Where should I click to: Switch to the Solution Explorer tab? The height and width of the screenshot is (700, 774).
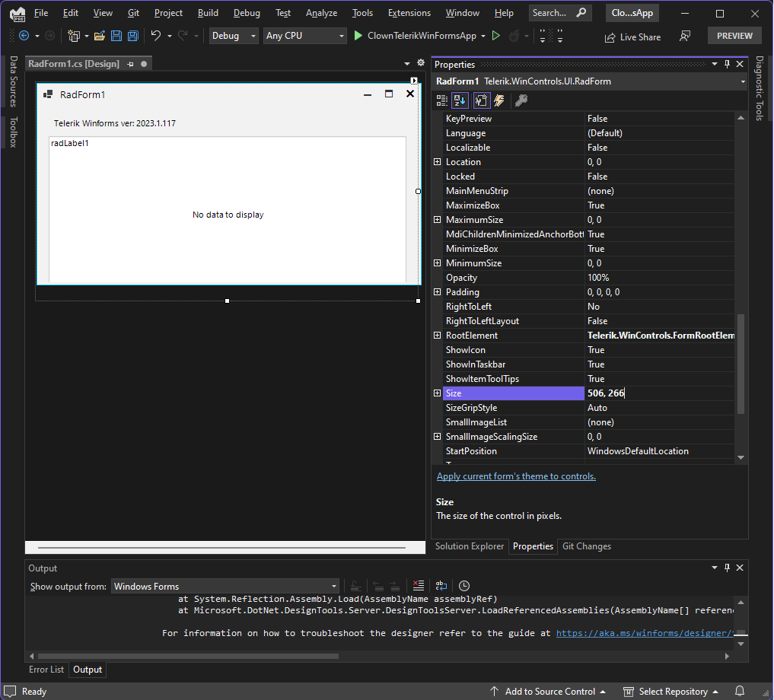tap(469, 546)
